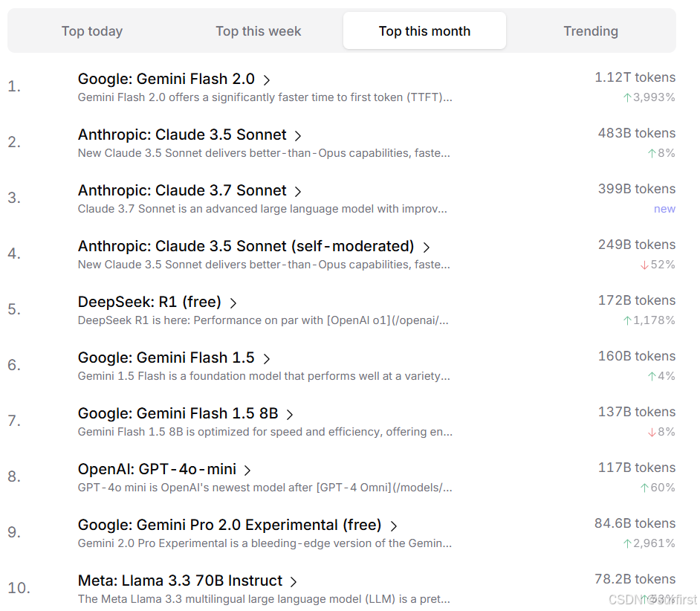Image resolution: width=700 pixels, height=611 pixels.
Task: Open the Google: Gemini Flash 2.0 model link
Action: click(x=166, y=79)
